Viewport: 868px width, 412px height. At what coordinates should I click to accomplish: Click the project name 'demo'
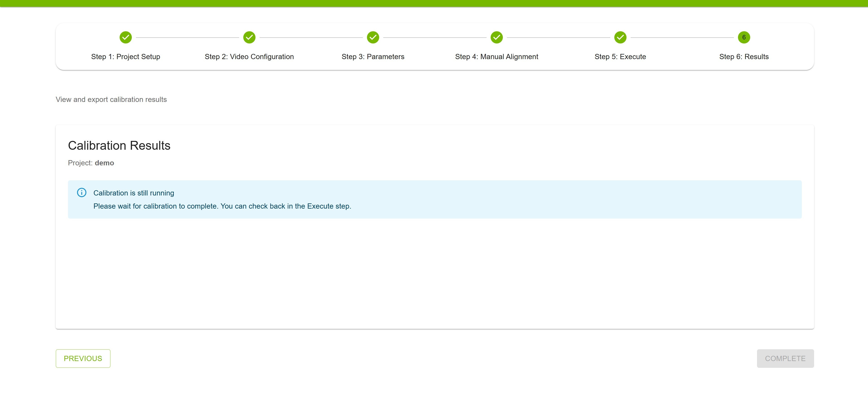(x=104, y=163)
